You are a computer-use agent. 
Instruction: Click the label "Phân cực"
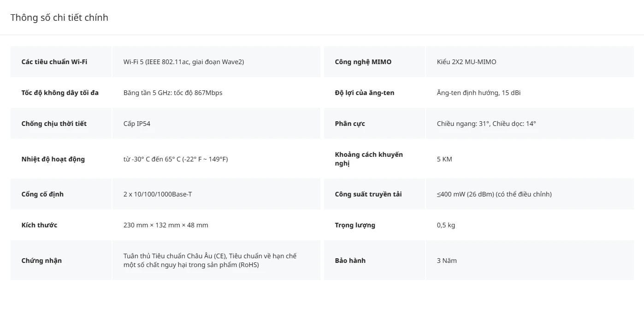(x=350, y=124)
